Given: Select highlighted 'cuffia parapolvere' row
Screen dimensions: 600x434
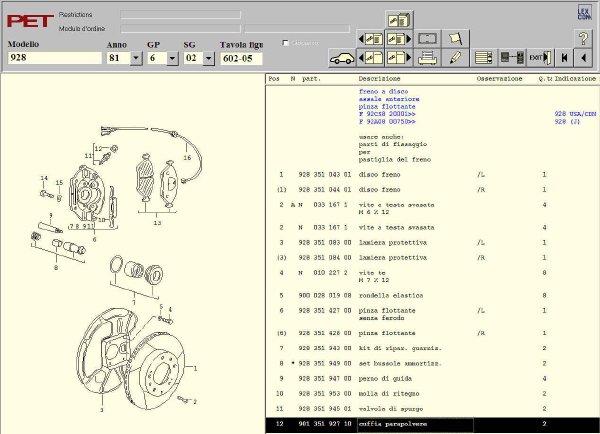Looking at the screenshot, I should (x=432, y=424).
